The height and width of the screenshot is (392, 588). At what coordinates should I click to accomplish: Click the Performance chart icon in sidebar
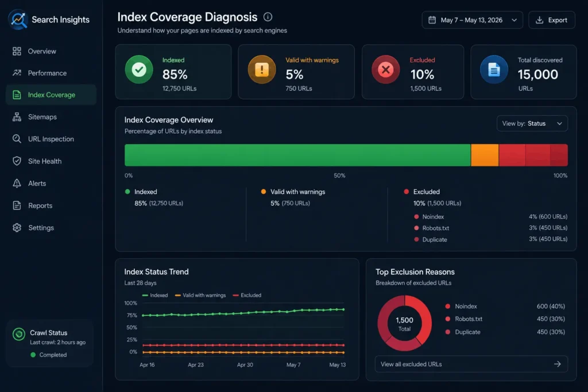17,73
